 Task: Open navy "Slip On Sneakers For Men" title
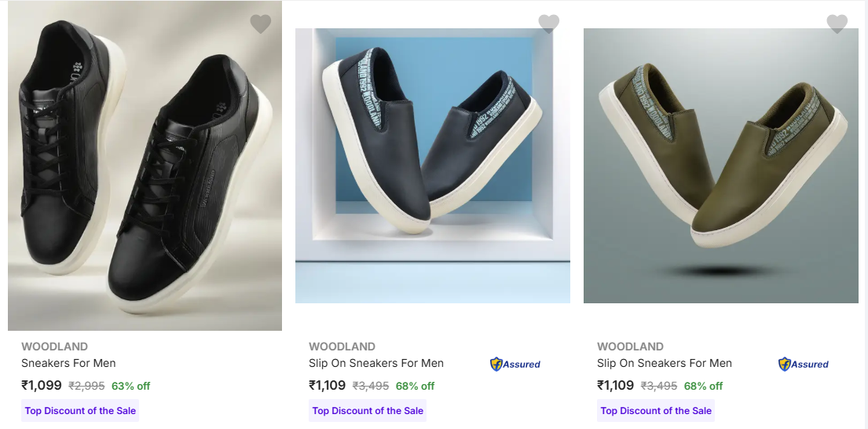click(x=376, y=363)
